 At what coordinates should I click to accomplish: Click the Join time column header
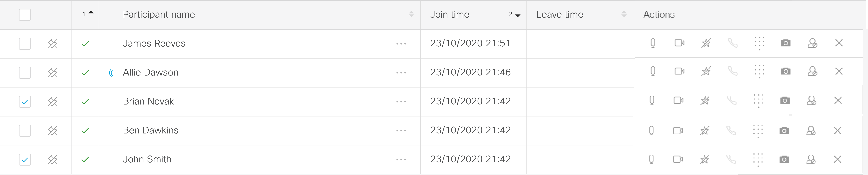(450, 14)
